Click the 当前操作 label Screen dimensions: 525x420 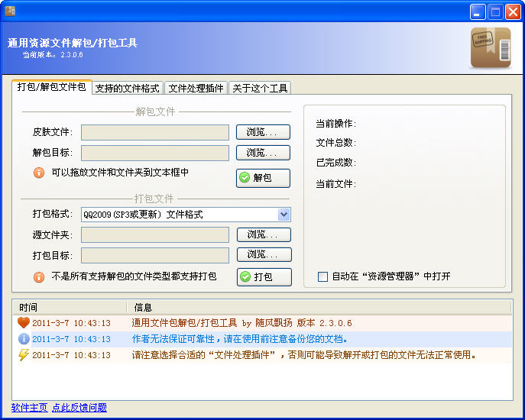point(335,124)
